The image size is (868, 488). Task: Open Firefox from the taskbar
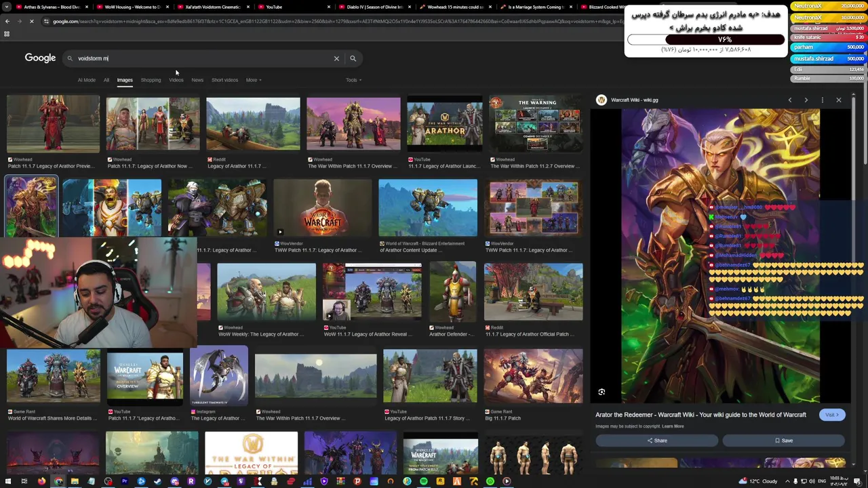[x=41, y=481]
